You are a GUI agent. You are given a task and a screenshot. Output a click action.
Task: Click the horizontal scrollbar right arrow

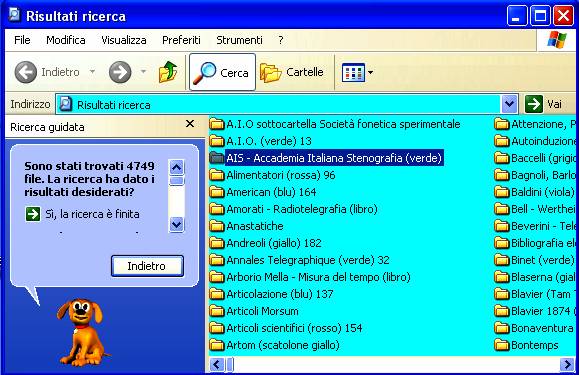pos(567,365)
